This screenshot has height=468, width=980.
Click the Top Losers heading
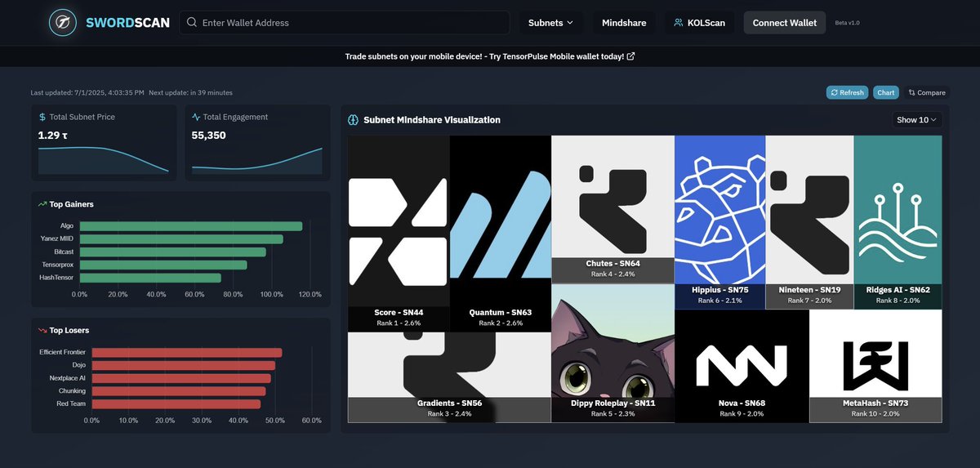click(x=69, y=330)
